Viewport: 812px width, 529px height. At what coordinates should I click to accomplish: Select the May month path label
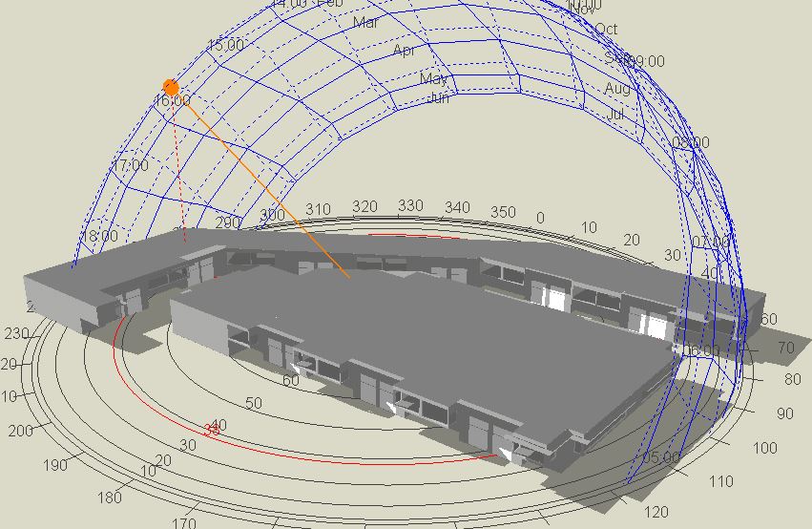[x=433, y=78]
